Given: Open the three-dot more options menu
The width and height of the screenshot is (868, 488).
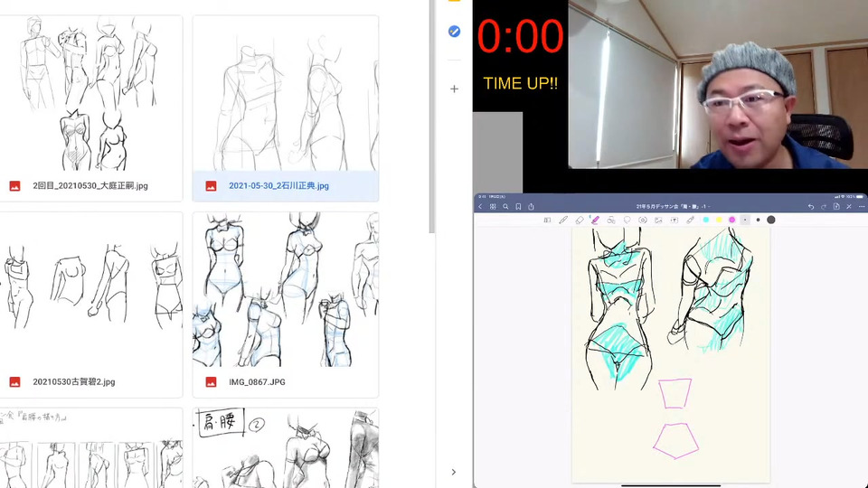Looking at the screenshot, I should [862, 206].
